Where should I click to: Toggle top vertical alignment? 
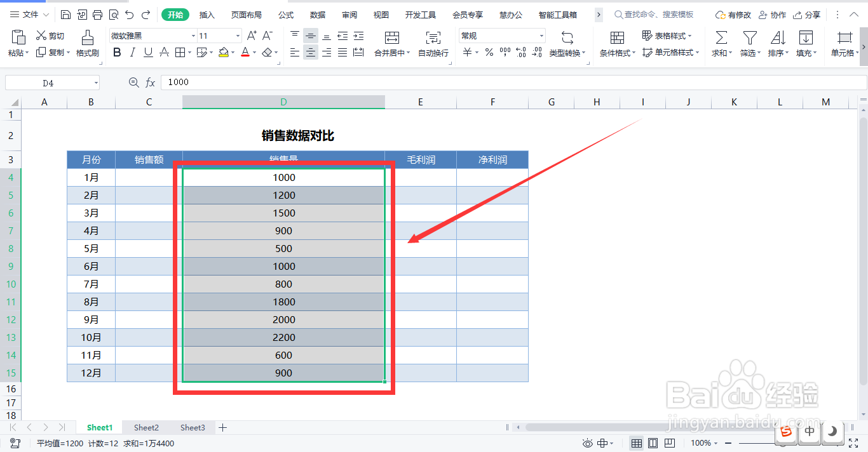click(x=294, y=36)
